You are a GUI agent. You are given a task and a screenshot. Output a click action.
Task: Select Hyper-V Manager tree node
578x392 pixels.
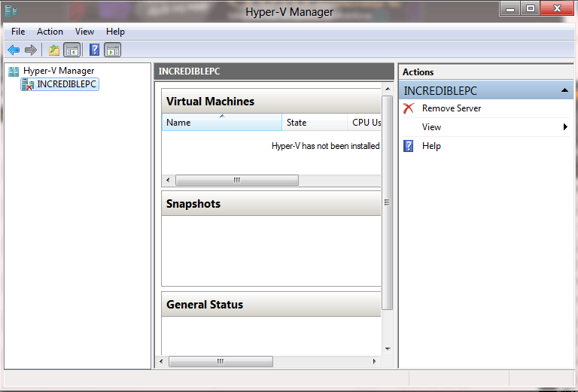(59, 71)
